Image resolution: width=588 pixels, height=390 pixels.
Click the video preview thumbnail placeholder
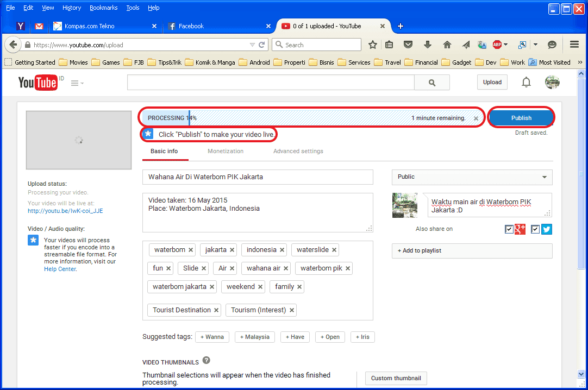(79, 140)
